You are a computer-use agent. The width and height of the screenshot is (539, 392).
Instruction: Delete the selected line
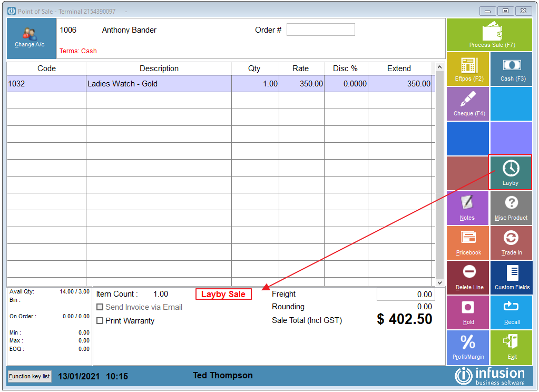[467, 277]
